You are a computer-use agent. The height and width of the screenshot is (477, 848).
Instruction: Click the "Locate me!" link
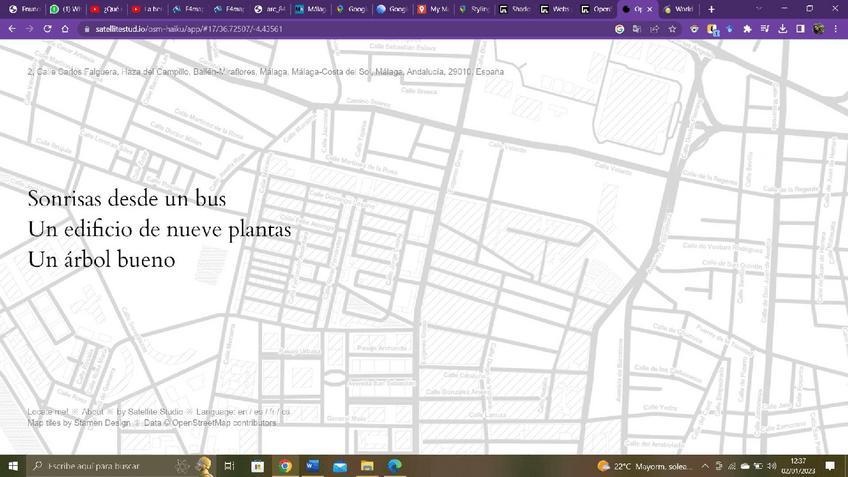[48, 411]
